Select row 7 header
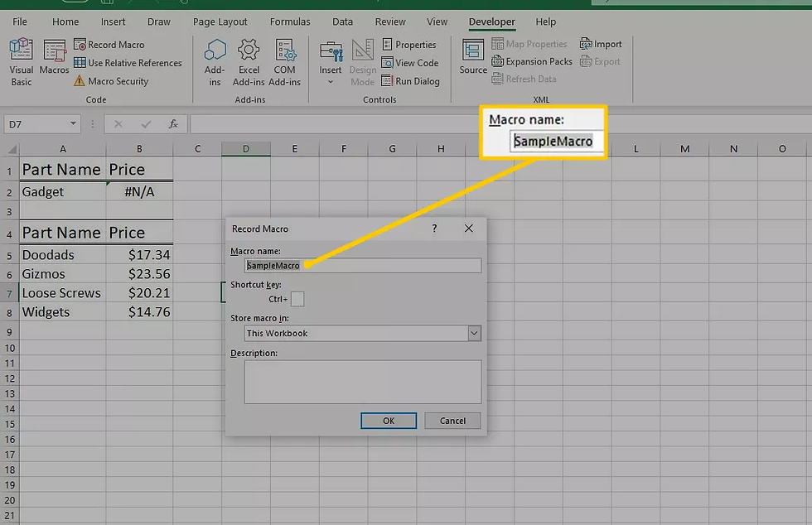 tap(9, 294)
